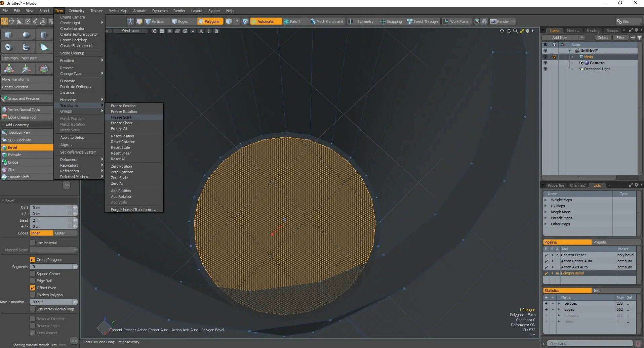Click the Center Selected button
This screenshot has width=644, height=348.
[27, 87]
